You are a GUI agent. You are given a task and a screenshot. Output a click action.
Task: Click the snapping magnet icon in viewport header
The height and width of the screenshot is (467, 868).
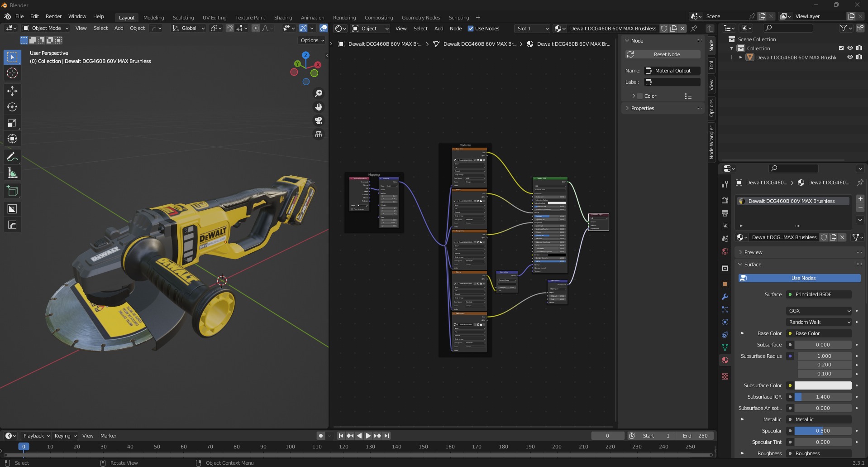230,28
